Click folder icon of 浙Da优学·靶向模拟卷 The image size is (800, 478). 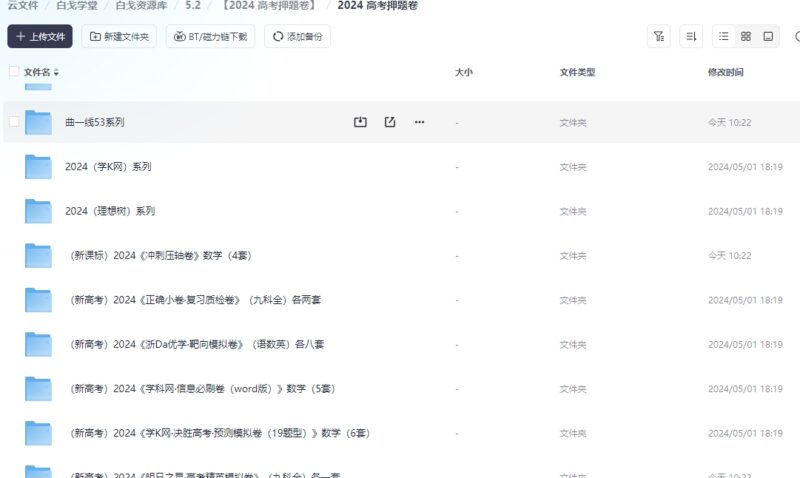[x=38, y=344]
